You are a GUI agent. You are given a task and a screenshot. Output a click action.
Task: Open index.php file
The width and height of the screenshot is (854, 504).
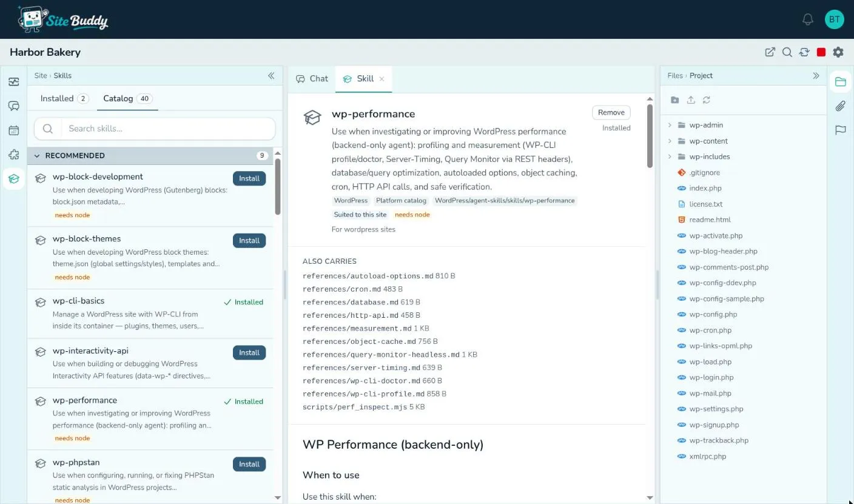point(705,188)
